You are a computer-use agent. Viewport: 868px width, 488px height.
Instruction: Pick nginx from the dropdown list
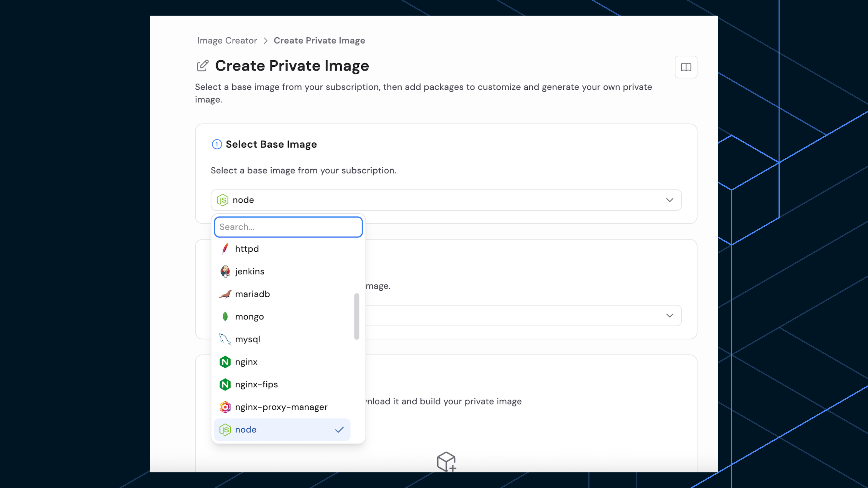pos(282,362)
